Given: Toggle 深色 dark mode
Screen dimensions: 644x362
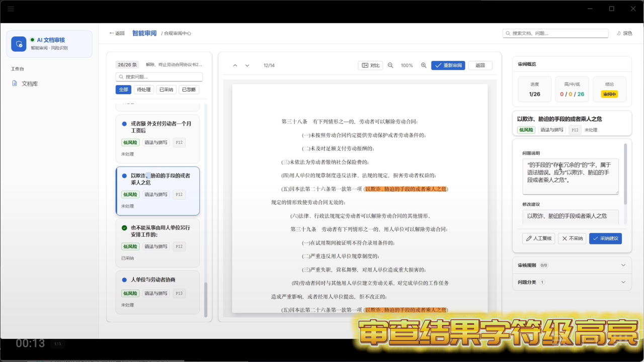Looking at the screenshot, I should pos(624,33).
